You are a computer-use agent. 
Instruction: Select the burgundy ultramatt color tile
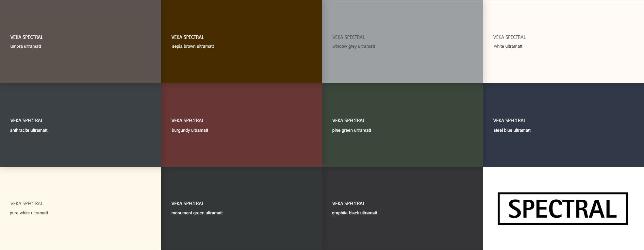[241, 125]
